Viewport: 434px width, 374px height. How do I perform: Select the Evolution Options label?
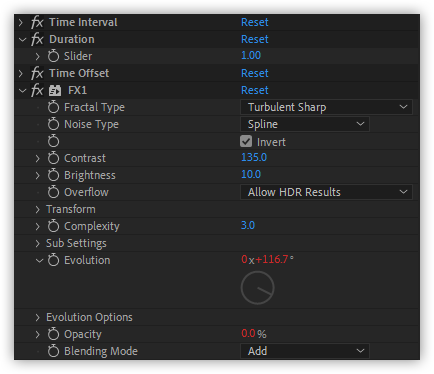pos(89,317)
